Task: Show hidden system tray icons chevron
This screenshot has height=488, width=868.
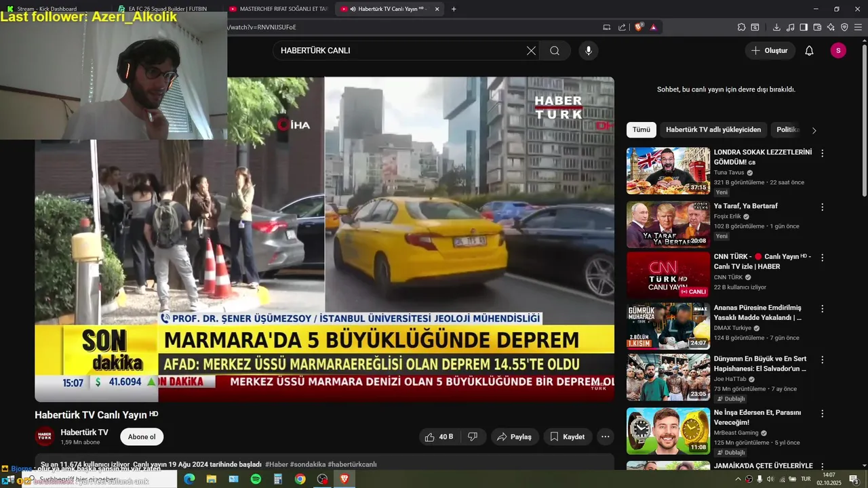Action: point(738,479)
